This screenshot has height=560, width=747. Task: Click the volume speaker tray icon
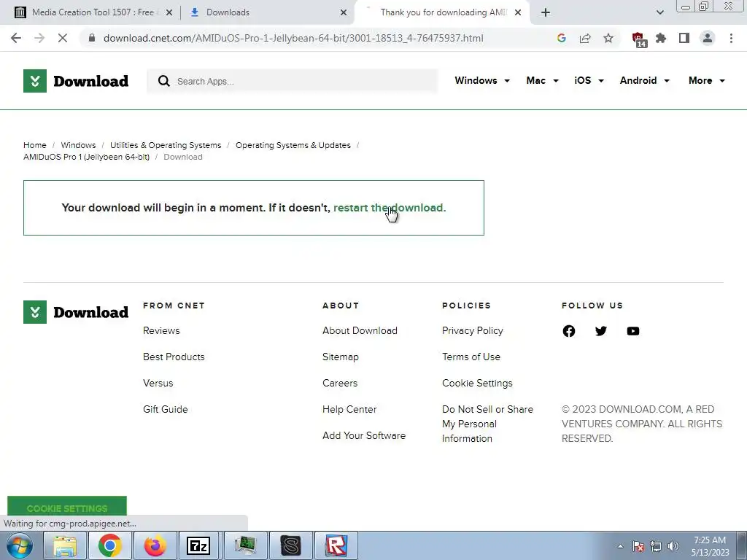click(673, 546)
